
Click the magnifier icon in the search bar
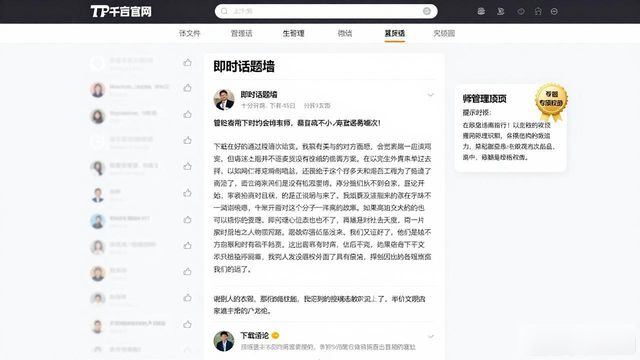coord(224,11)
